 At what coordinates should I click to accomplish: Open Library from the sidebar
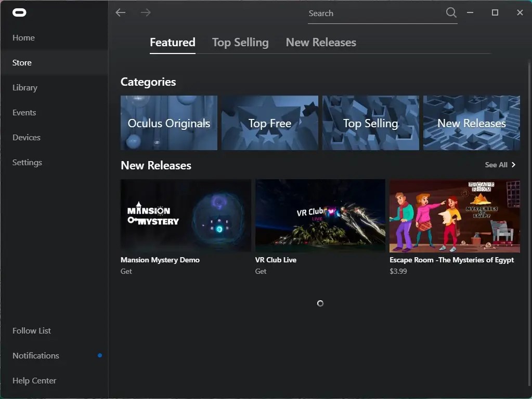tap(24, 87)
